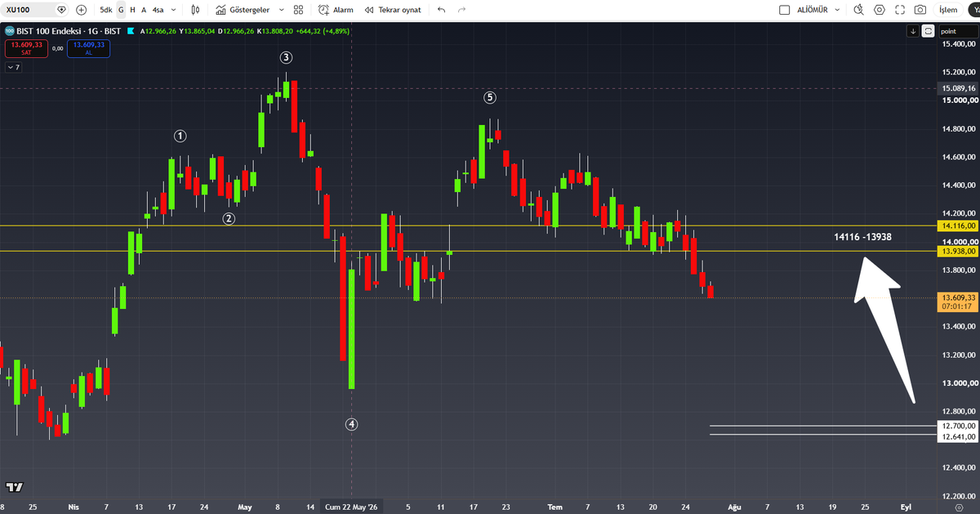Viewport: 980px width, 514px height.
Task: Redo the last chart action
Action: (x=462, y=10)
